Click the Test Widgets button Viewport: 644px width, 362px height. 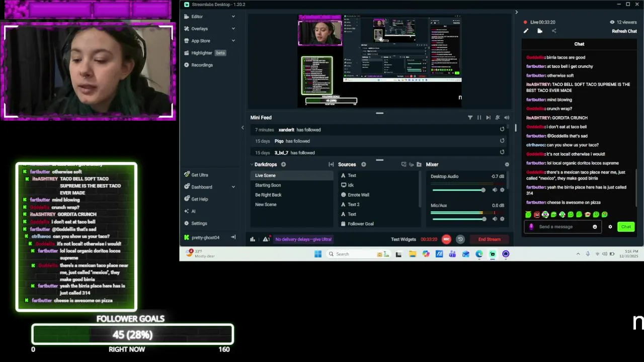tap(404, 239)
